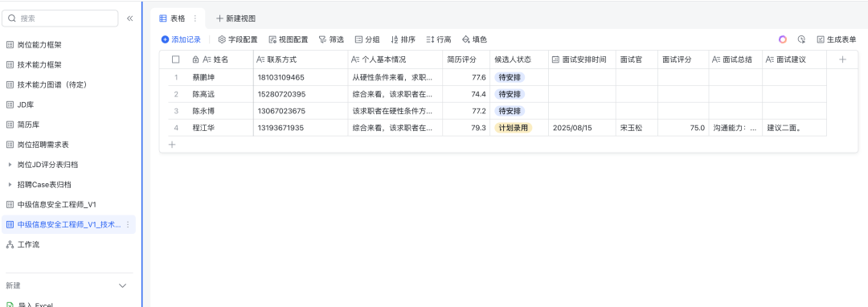Viewport: 868px width, 307px height.
Task: Open the 筛选 filter options
Action: (x=331, y=40)
